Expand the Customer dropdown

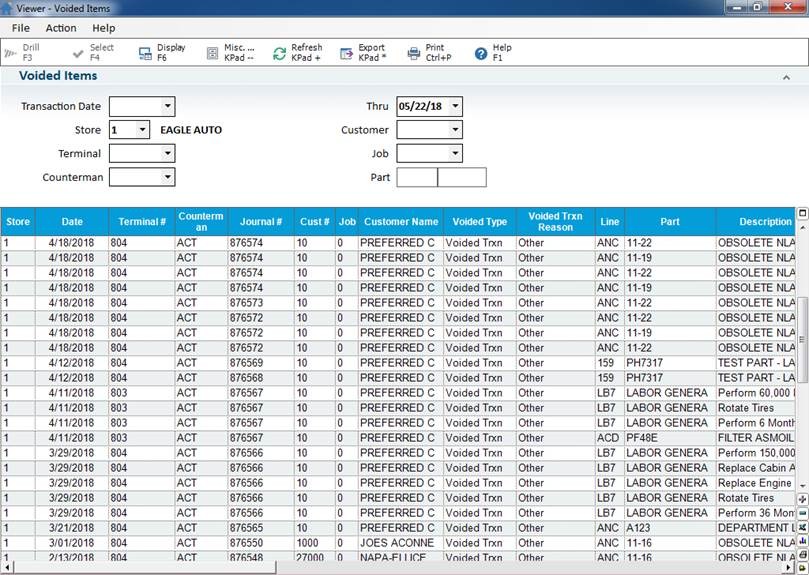455,130
